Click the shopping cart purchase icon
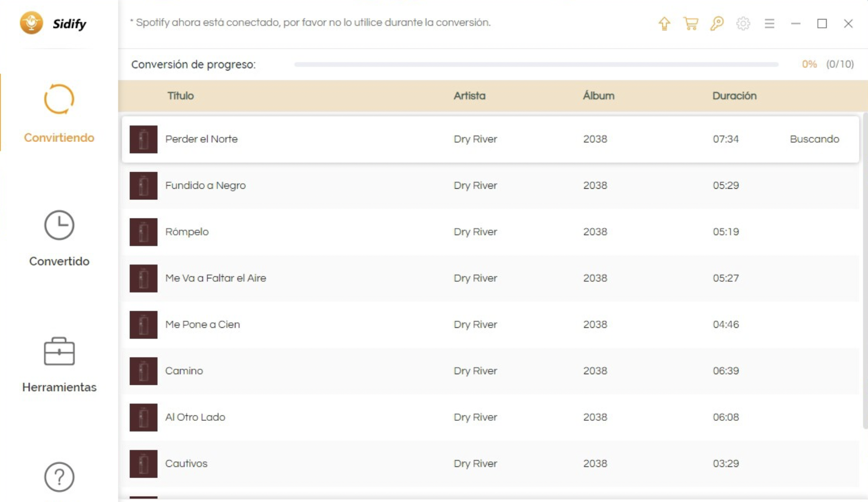The height and width of the screenshot is (502, 868). point(691,23)
